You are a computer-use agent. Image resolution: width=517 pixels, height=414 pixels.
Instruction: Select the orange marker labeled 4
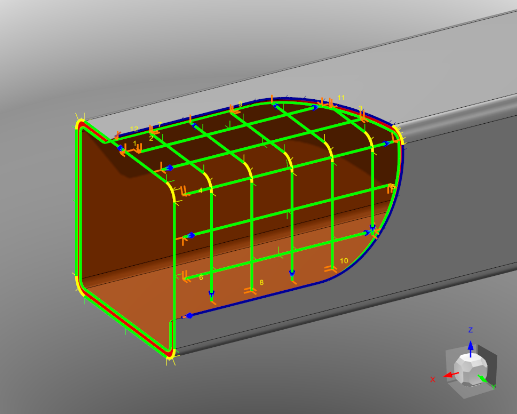pos(185,192)
